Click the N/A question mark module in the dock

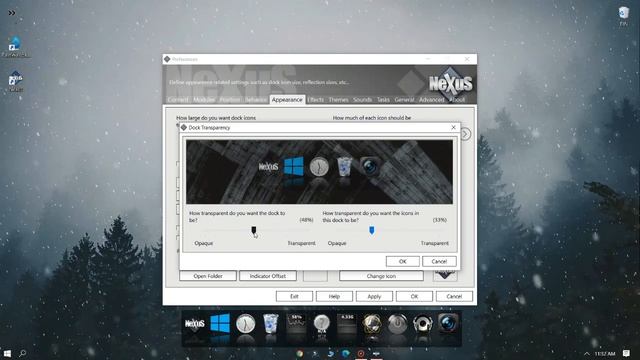pyautogui.click(x=322, y=324)
